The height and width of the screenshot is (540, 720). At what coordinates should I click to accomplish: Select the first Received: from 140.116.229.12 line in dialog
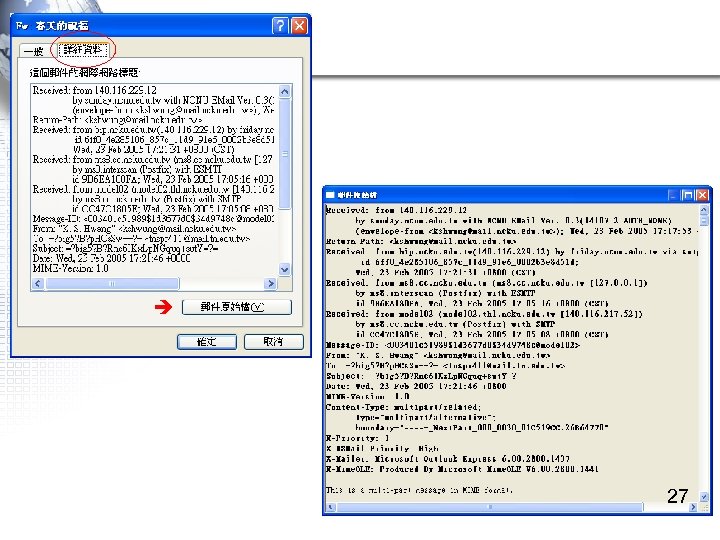tap(95, 90)
